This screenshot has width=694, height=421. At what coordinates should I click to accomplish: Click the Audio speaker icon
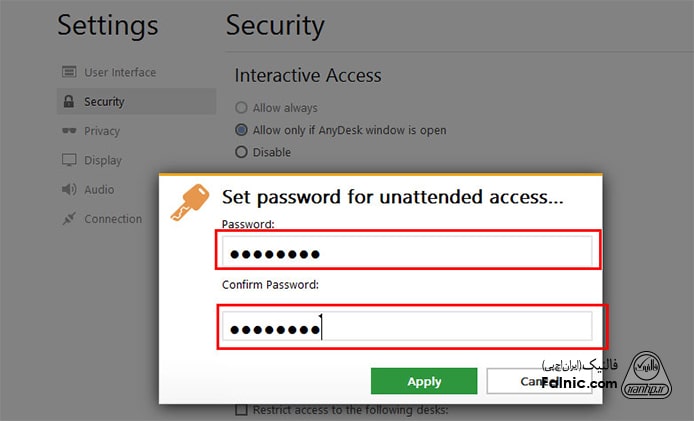click(x=69, y=189)
